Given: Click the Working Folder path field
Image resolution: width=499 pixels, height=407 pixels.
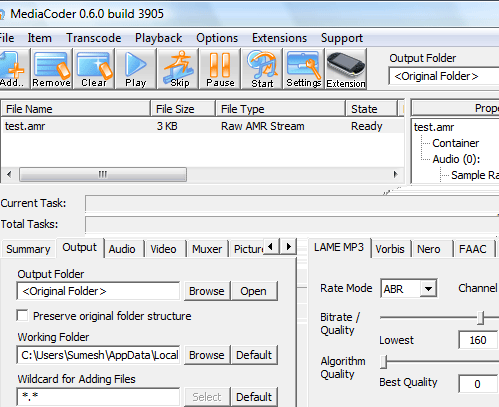Looking at the screenshot, I should [98, 355].
